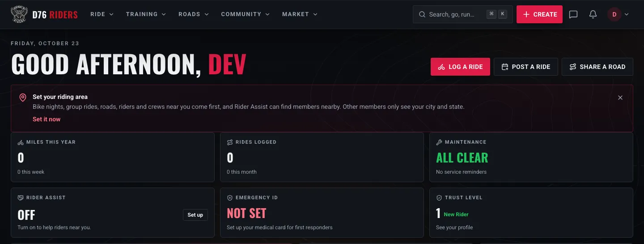The image size is (644, 244).
Task: Click Set up in Rider Assist card
Action: (x=195, y=215)
